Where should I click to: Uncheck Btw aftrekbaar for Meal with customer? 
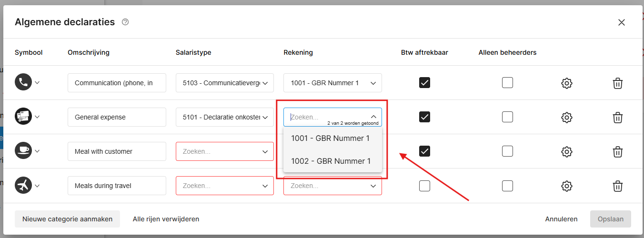pos(424,151)
